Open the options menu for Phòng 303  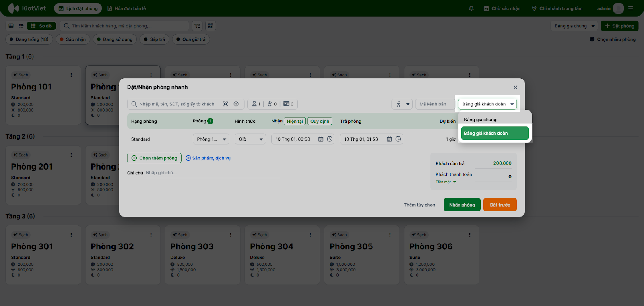pos(231,235)
